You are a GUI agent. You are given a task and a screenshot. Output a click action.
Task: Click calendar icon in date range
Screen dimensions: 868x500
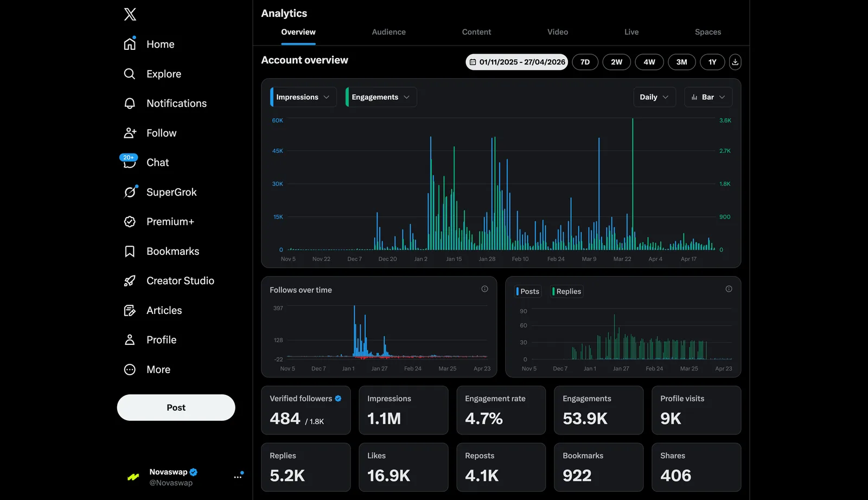coord(473,62)
